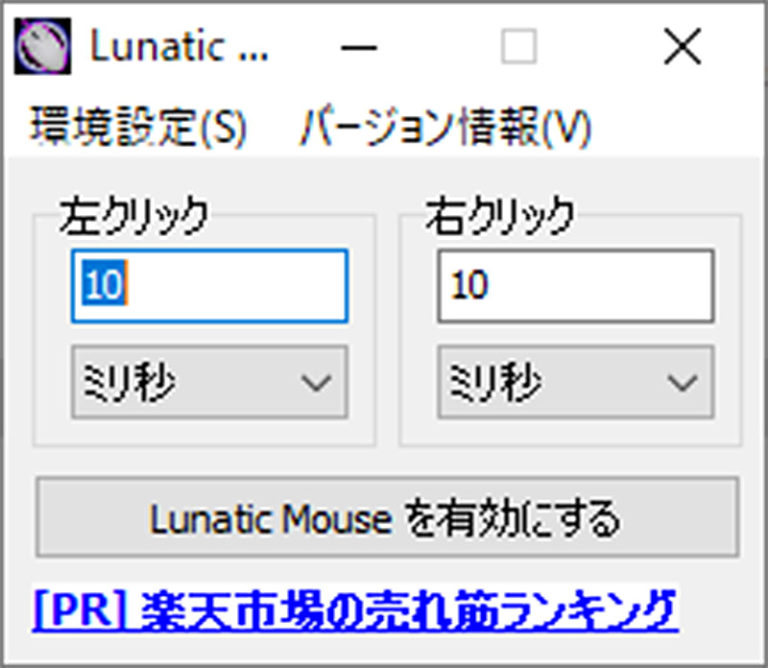Click the Lunatic window title text
The image size is (768, 668).
(x=179, y=47)
